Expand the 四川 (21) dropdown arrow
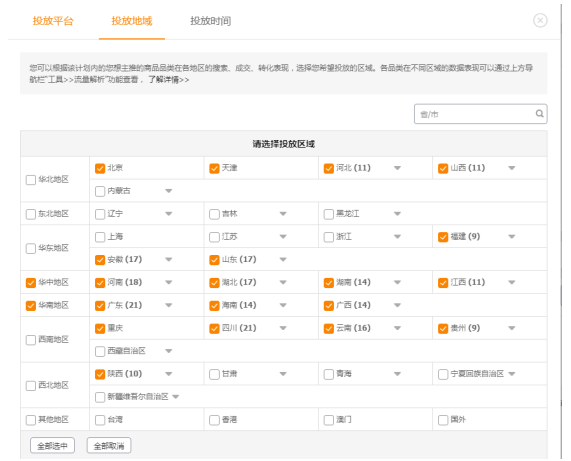Viewport: 571px width, 461px height. pyautogui.click(x=283, y=328)
